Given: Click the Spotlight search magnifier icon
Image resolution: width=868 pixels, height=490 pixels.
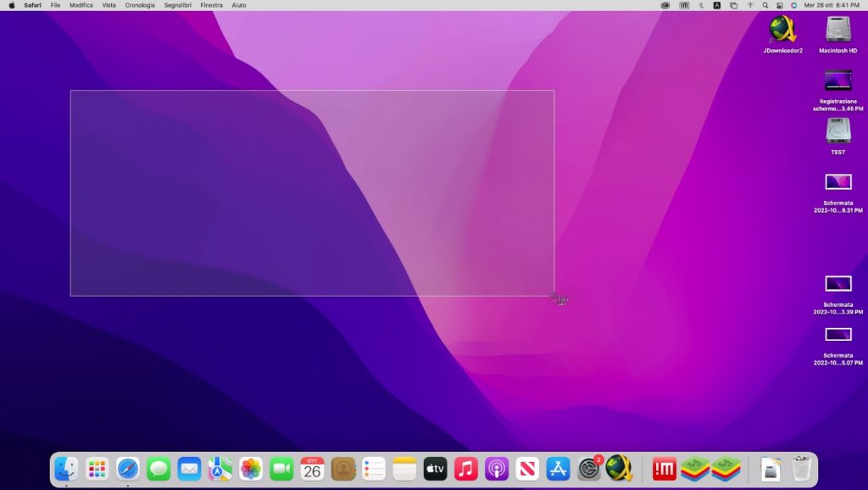Looking at the screenshot, I should coord(765,5).
